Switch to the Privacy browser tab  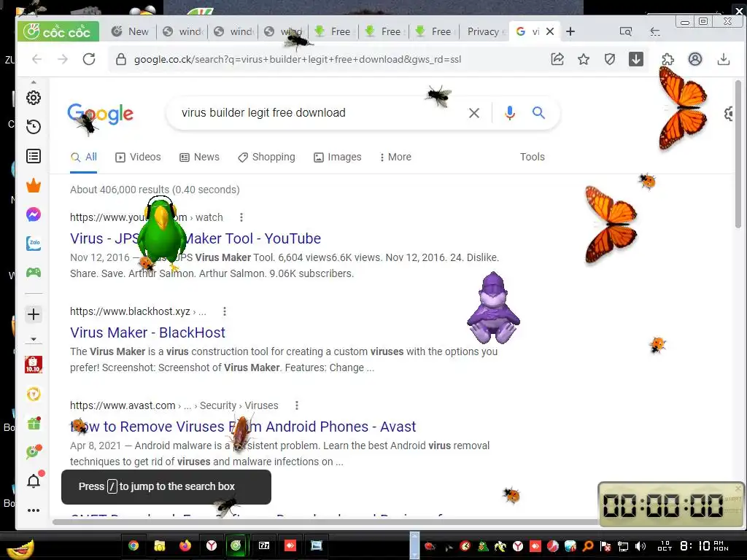(x=483, y=31)
